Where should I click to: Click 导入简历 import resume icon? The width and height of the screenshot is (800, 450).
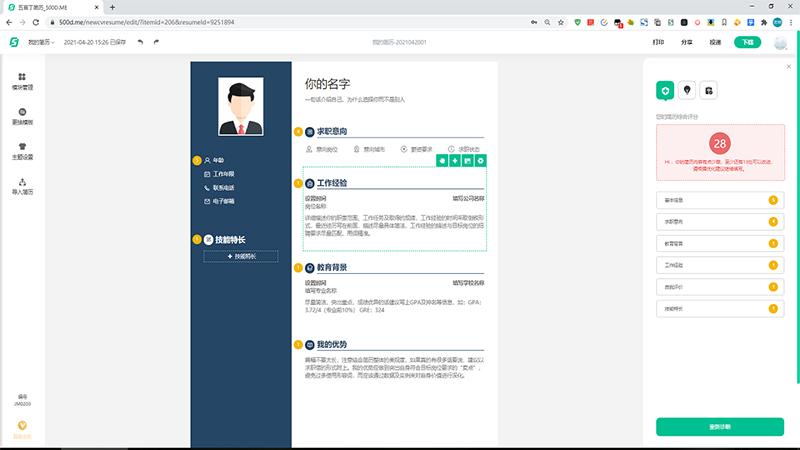point(21,185)
